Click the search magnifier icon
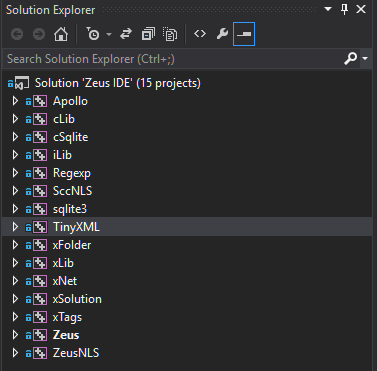 [351, 58]
